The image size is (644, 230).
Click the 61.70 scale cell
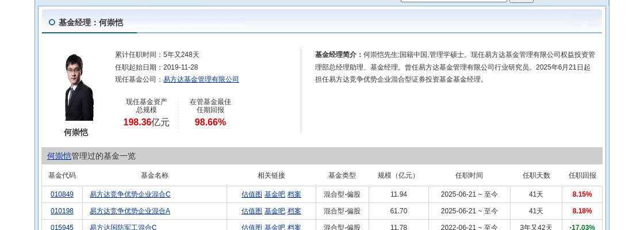398,211
